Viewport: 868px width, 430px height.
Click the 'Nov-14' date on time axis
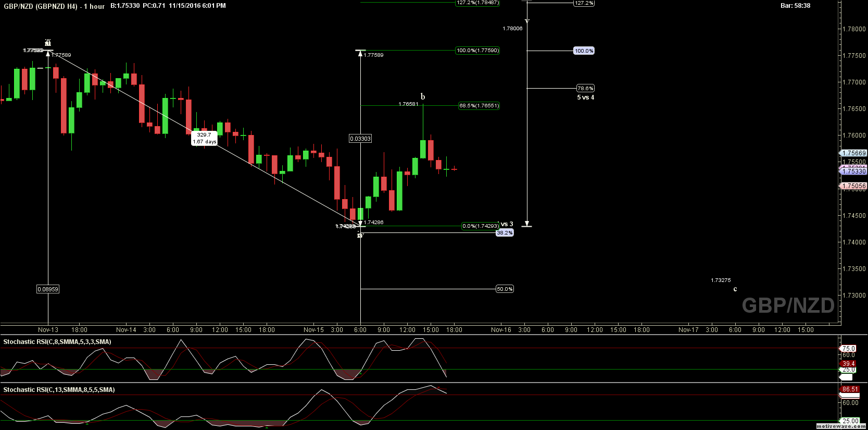pos(126,330)
